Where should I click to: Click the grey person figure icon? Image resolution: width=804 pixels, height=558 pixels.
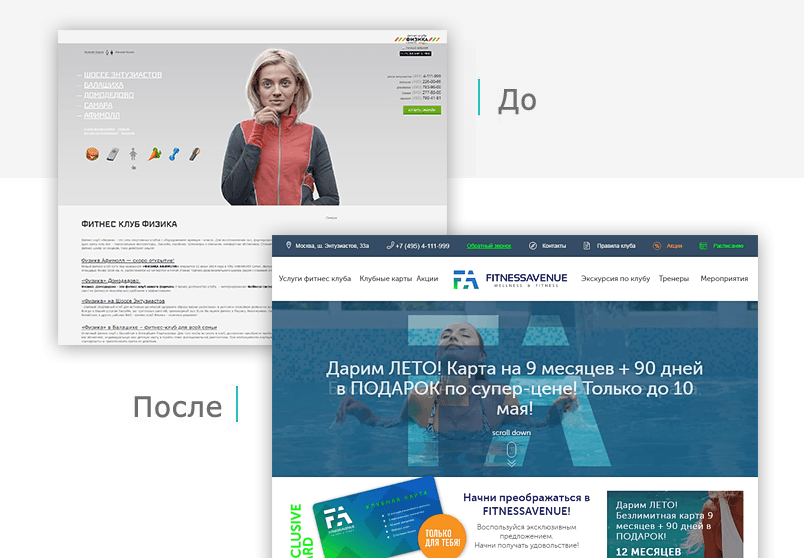[133, 154]
